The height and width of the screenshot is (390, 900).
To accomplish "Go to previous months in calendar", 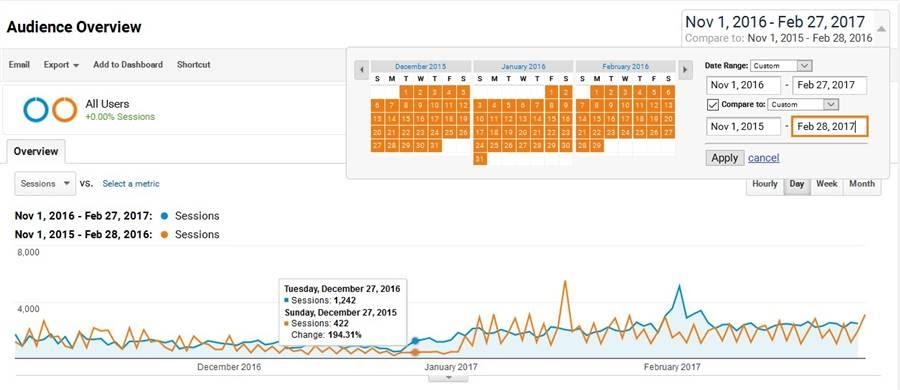I will pos(362,70).
